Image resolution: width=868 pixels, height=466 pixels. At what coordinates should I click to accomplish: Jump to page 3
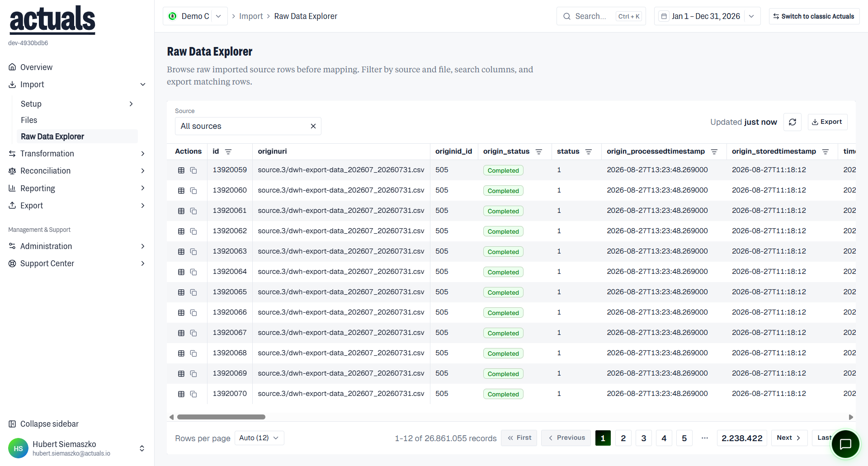(x=644, y=438)
